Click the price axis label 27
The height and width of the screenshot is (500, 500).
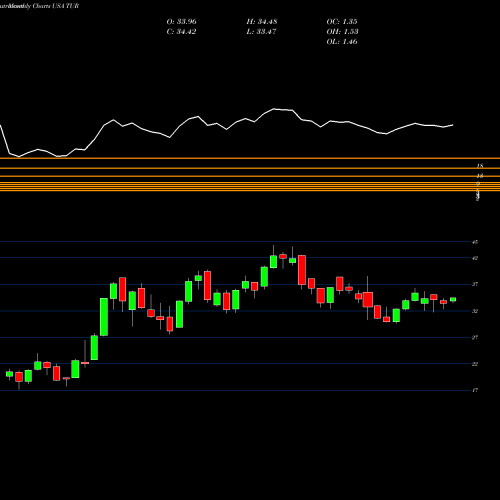coord(475,338)
